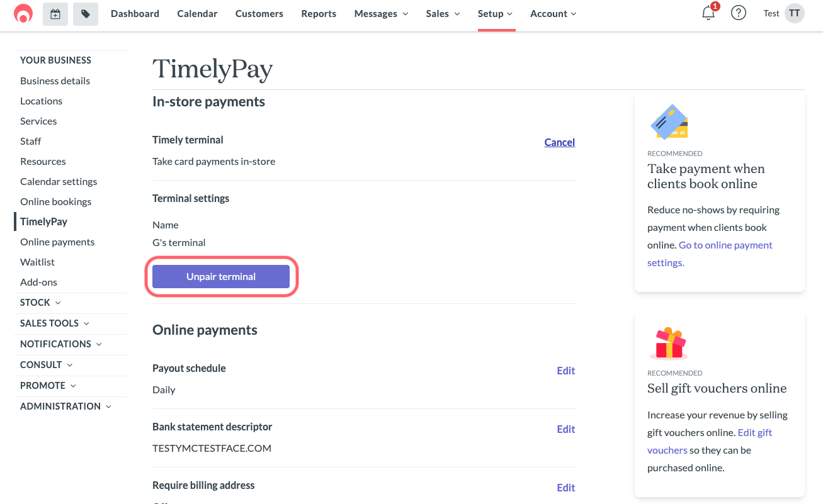Open the Calendar page
The width and height of the screenshot is (823, 504).
coord(197,13)
